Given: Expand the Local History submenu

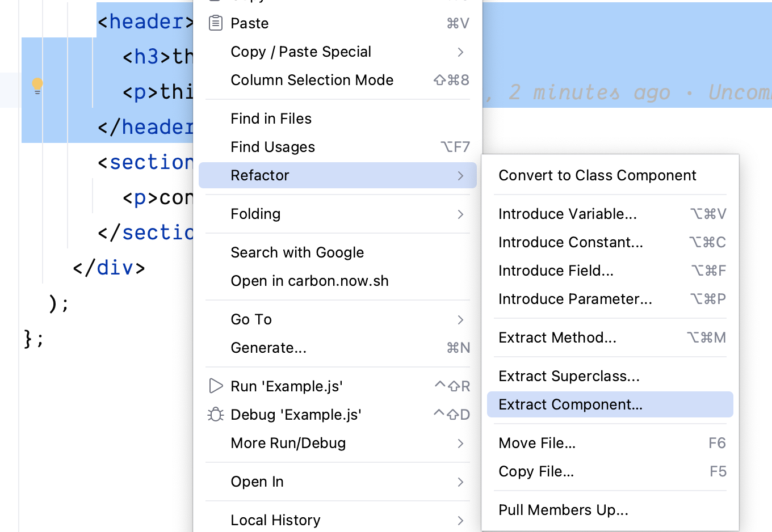Looking at the screenshot, I should [461, 520].
